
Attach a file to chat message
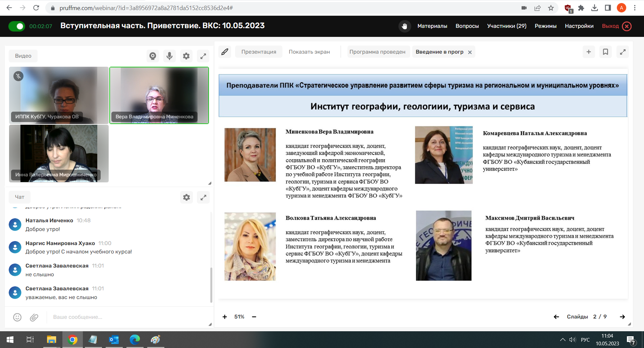pyautogui.click(x=34, y=317)
